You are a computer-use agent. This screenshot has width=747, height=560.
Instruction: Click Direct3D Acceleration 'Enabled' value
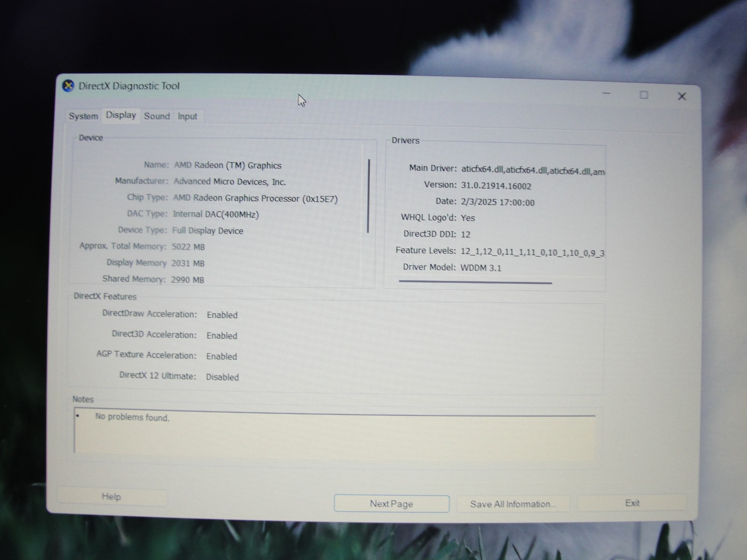[222, 336]
